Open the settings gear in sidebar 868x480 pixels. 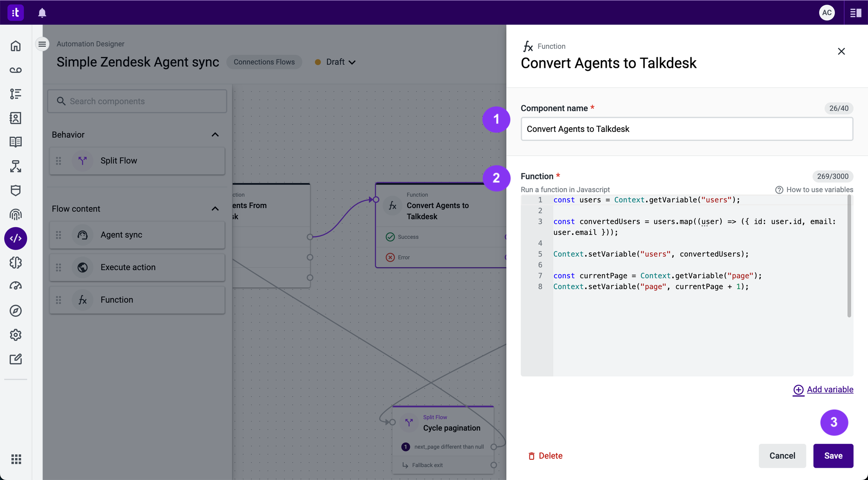(x=16, y=335)
